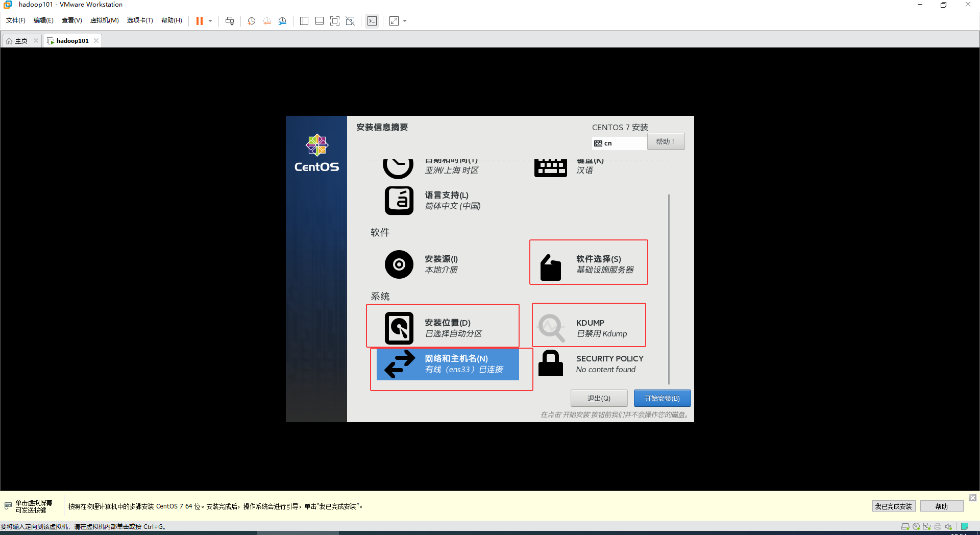The width and height of the screenshot is (980, 535).
Task: Click the 帮助 button in the yellow bar
Action: (941, 506)
